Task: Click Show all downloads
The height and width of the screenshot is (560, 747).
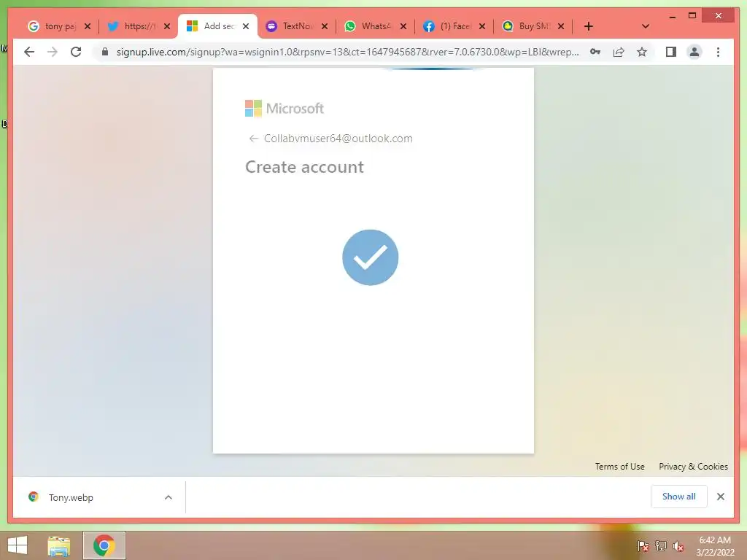Action: 679,497
